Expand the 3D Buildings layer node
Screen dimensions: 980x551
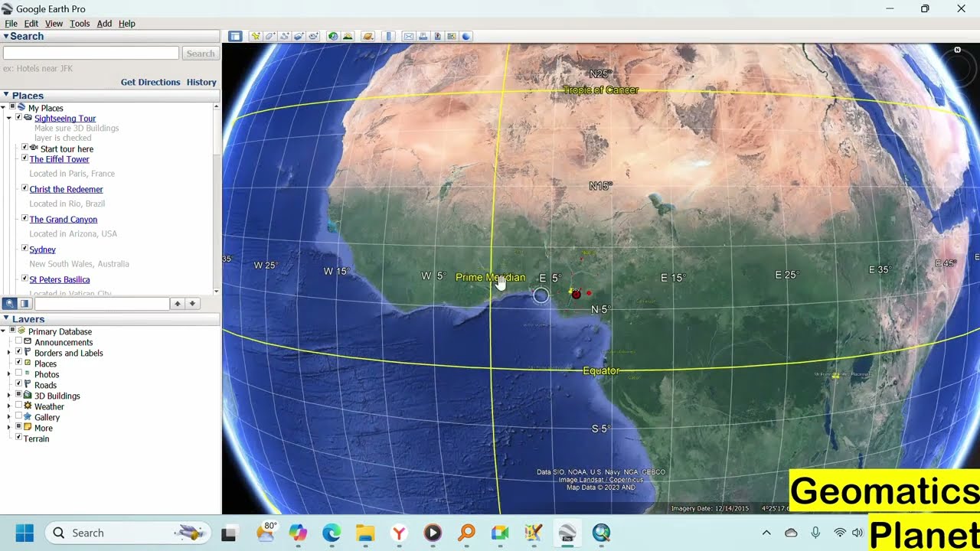point(9,396)
